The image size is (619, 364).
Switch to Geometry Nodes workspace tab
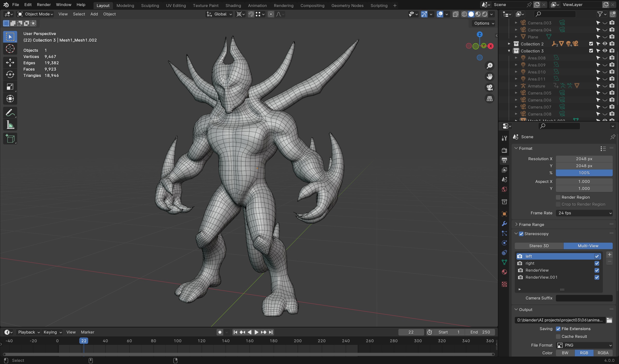347,5
